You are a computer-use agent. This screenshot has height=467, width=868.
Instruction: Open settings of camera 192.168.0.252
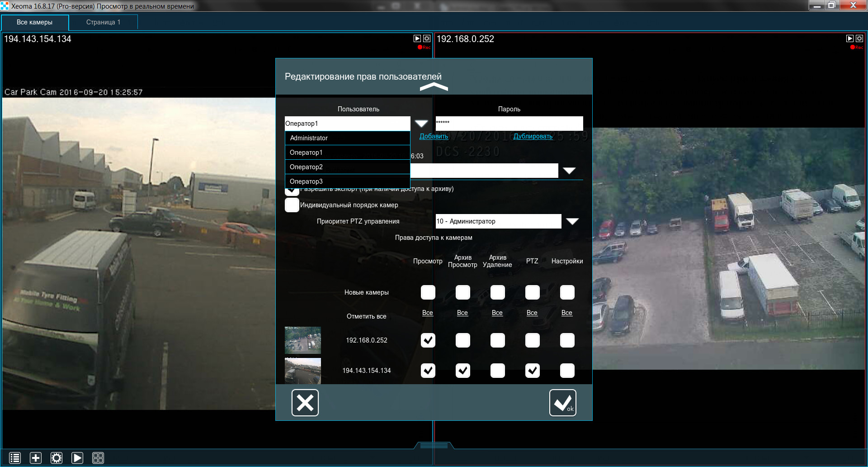point(859,39)
